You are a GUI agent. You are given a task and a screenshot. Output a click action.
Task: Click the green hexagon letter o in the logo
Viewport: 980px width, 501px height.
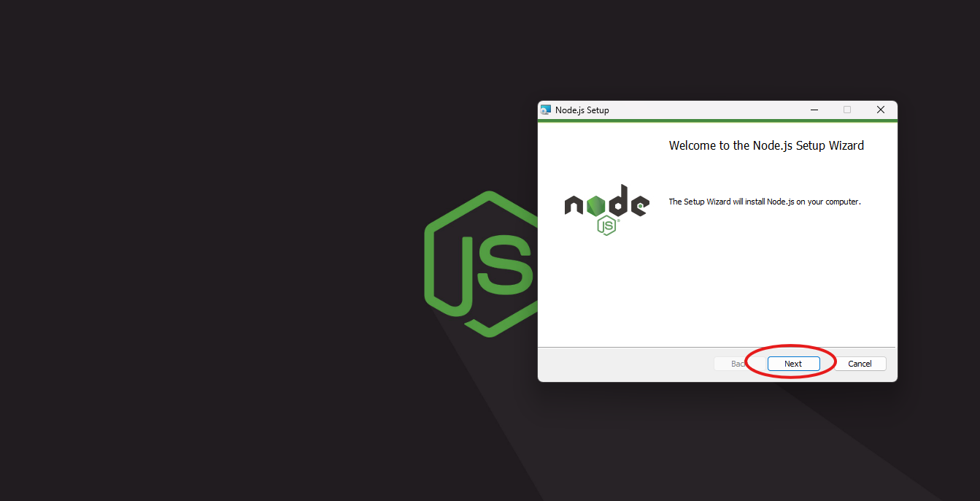(596, 205)
